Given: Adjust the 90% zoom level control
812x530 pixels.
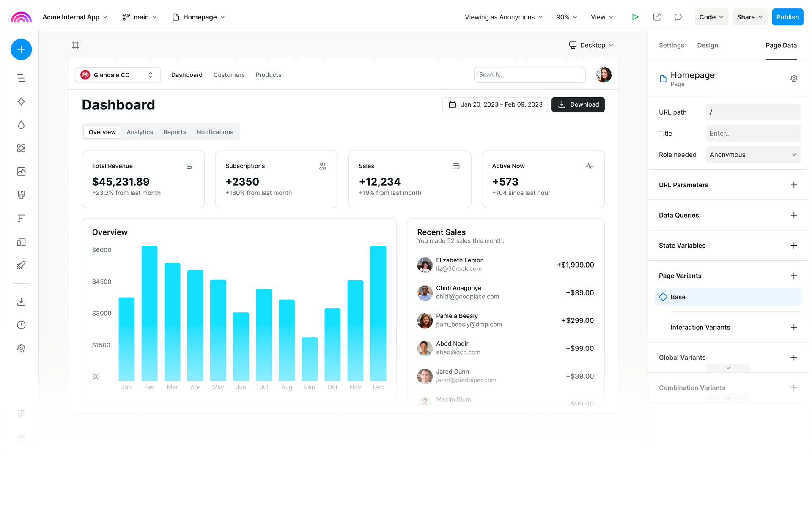Looking at the screenshot, I should [x=566, y=17].
